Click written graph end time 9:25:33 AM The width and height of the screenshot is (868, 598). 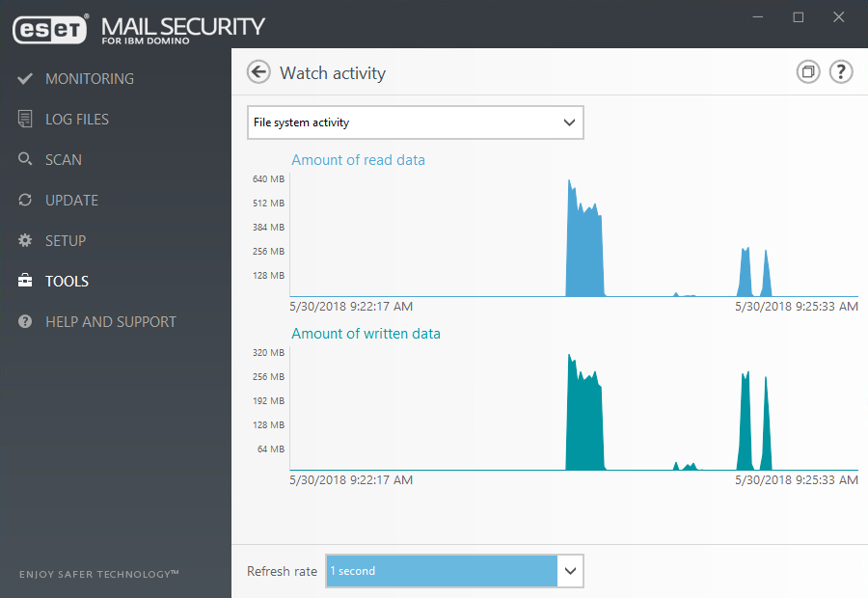pyautogui.click(x=797, y=480)
